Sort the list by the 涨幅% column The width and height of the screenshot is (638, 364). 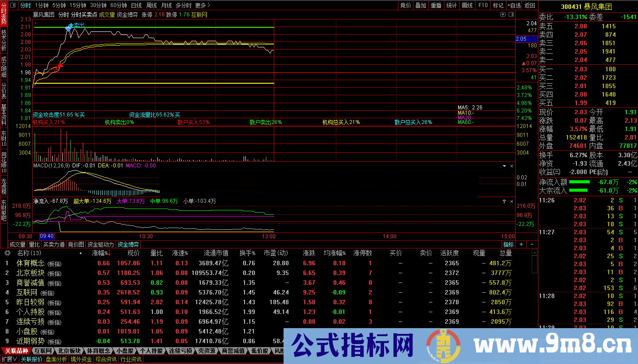(100, 253)
